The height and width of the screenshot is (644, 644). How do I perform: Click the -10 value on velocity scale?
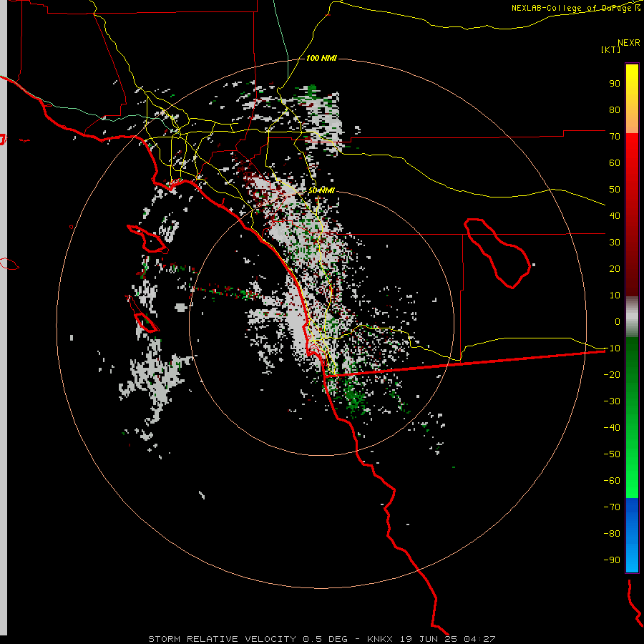click(612, 348)
